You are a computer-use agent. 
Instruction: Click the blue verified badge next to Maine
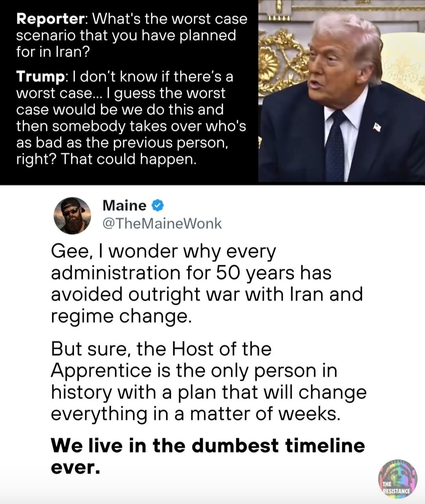157,205
